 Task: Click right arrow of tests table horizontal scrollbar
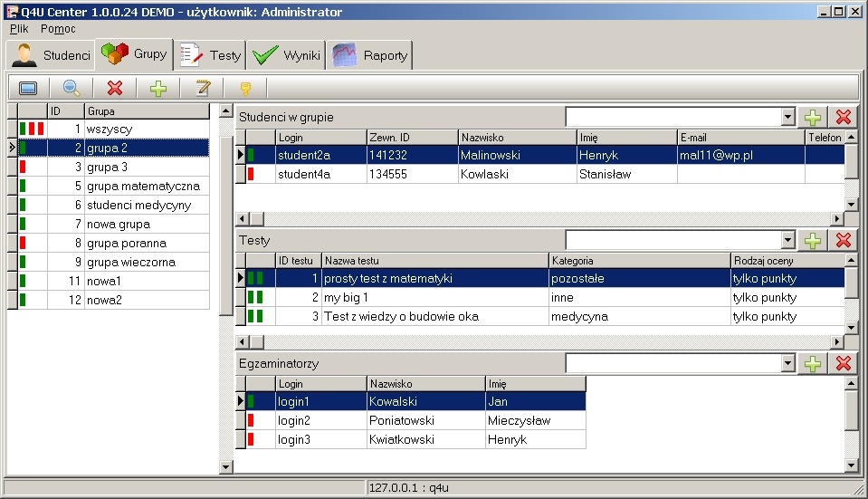(x=837, y=341)
